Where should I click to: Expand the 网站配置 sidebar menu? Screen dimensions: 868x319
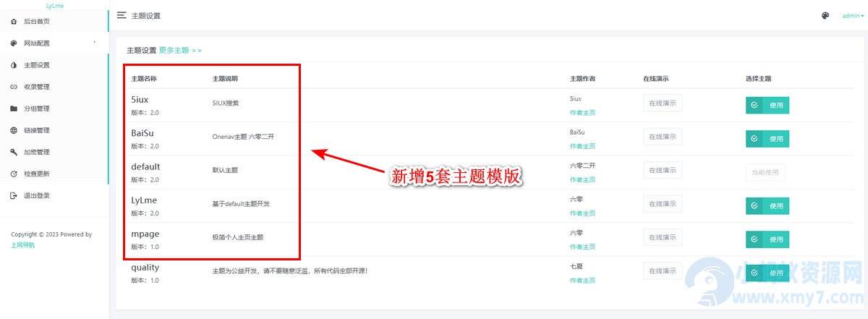54,43
